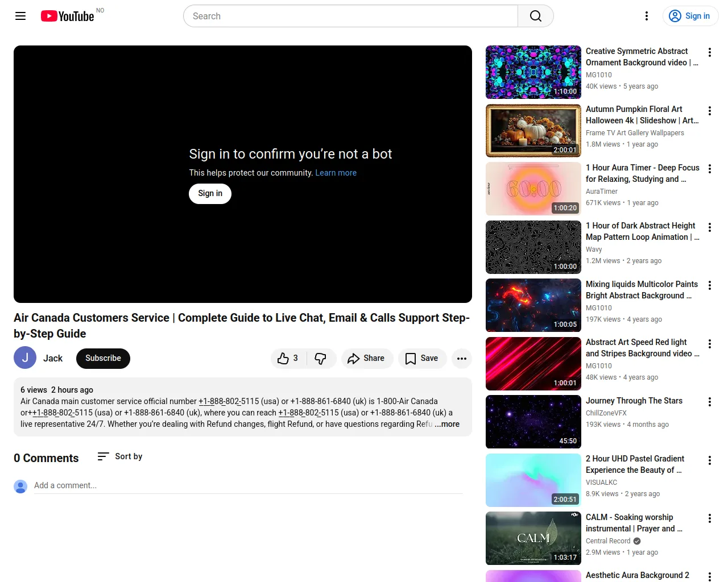Screen dimensions: 728x582
Task: Open 1 Hour Aura Timer thumbnail
Action: (x=533, y=189)
